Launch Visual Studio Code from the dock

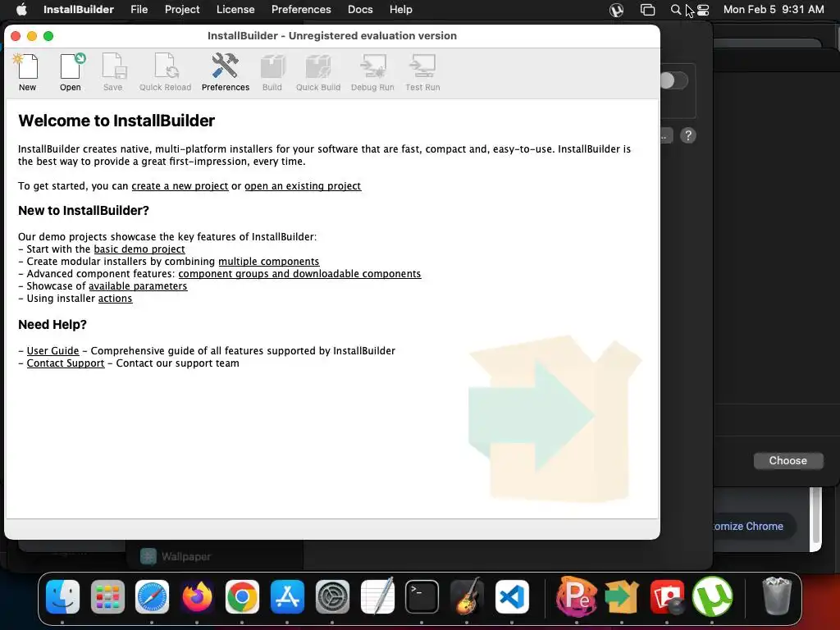512,596
